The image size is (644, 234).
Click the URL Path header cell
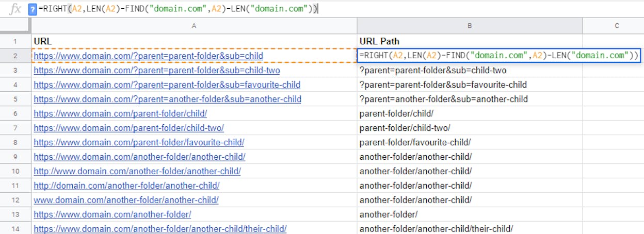point(470,41)
